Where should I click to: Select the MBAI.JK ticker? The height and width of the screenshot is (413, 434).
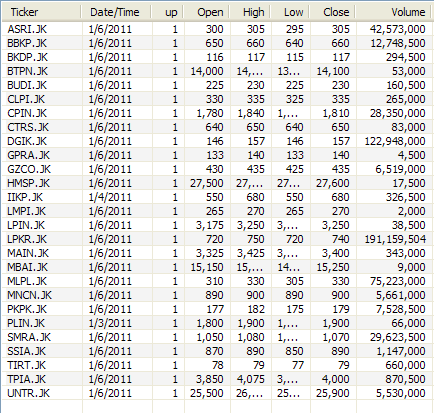click(28, 267)
